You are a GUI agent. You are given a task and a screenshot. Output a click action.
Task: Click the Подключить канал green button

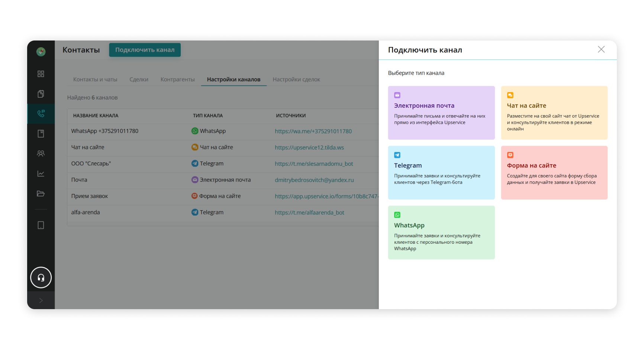pos(145,50)
